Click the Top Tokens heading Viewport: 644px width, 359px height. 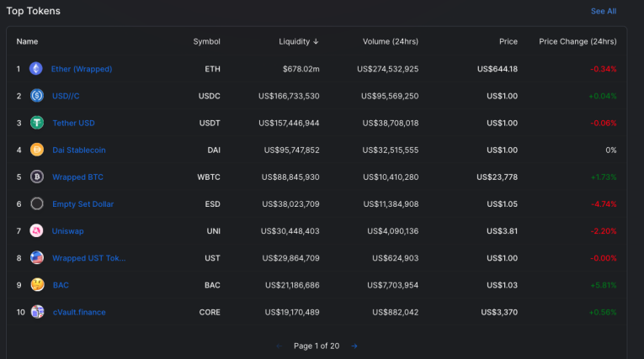point(34,11)
